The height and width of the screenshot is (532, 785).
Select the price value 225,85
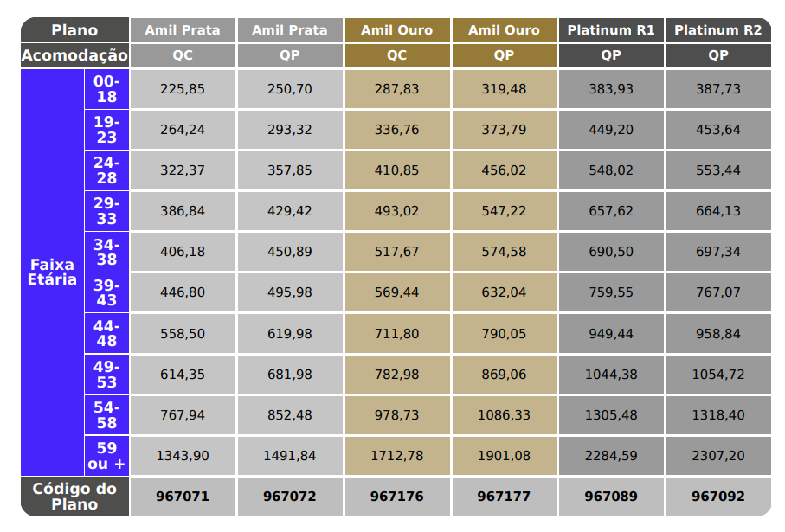coord(183,89)
